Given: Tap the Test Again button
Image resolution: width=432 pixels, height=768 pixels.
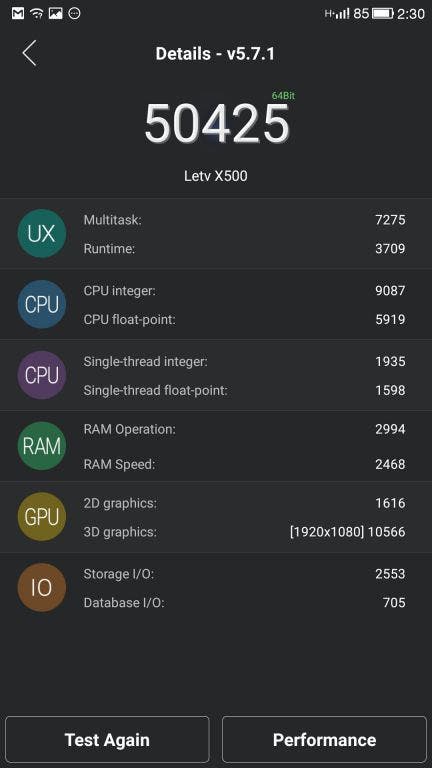Looking at the screenshot, I should click(x=107, y=740).
